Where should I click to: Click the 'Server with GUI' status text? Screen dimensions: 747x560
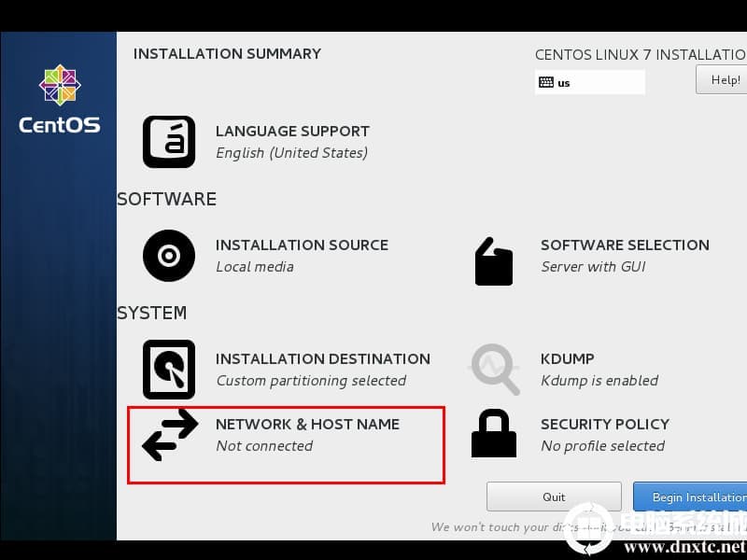[x=594, y=267]
